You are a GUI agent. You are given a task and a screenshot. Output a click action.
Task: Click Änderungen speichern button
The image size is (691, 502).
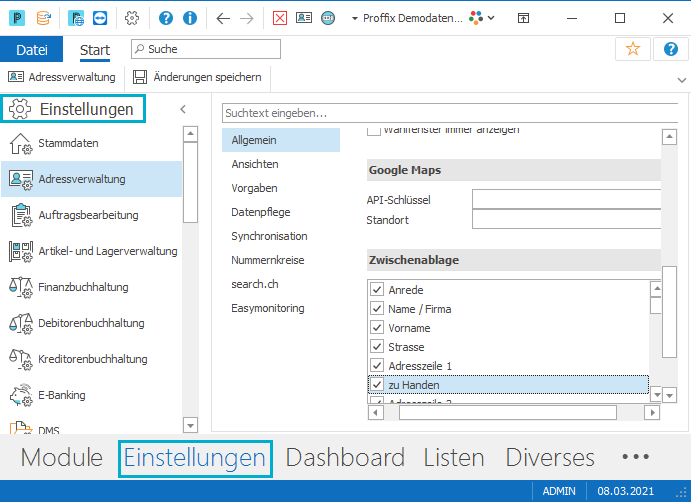[197, 77]
